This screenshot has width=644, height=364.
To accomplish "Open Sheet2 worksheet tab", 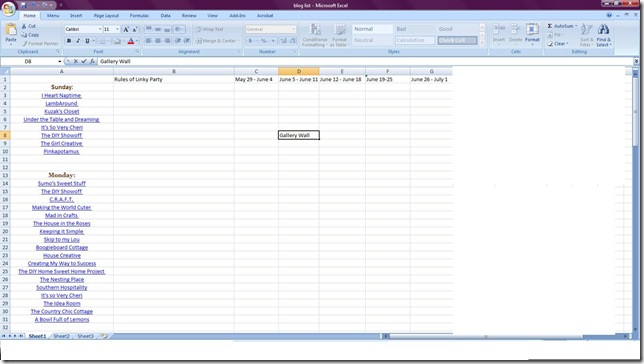I will [x=61, y=336].
